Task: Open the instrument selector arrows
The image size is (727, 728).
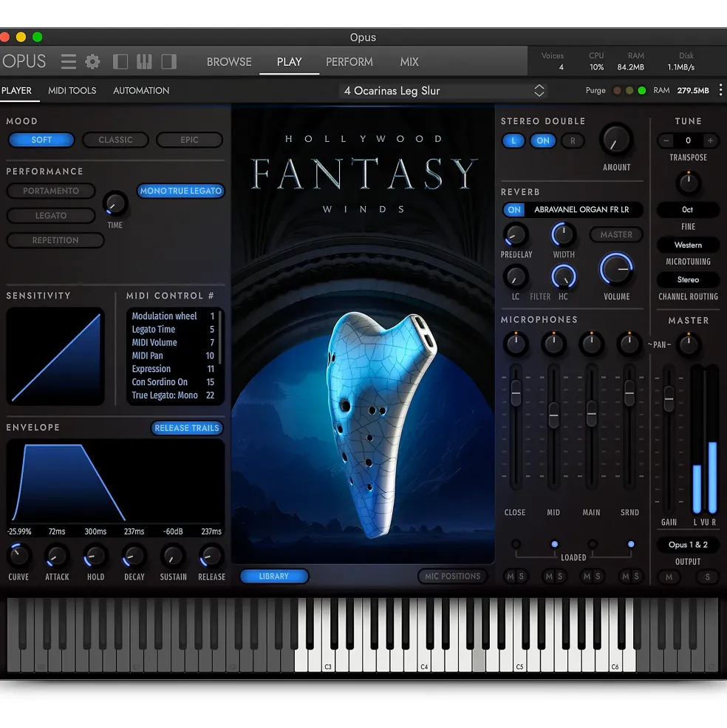Action: click(539, 90)
